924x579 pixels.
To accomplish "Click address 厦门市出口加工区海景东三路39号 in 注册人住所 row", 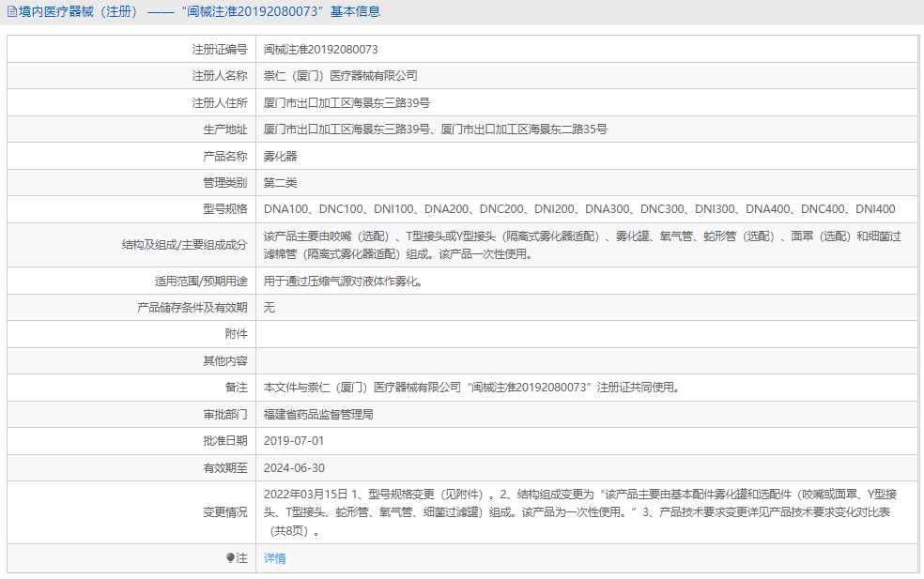I will (346, 103).
